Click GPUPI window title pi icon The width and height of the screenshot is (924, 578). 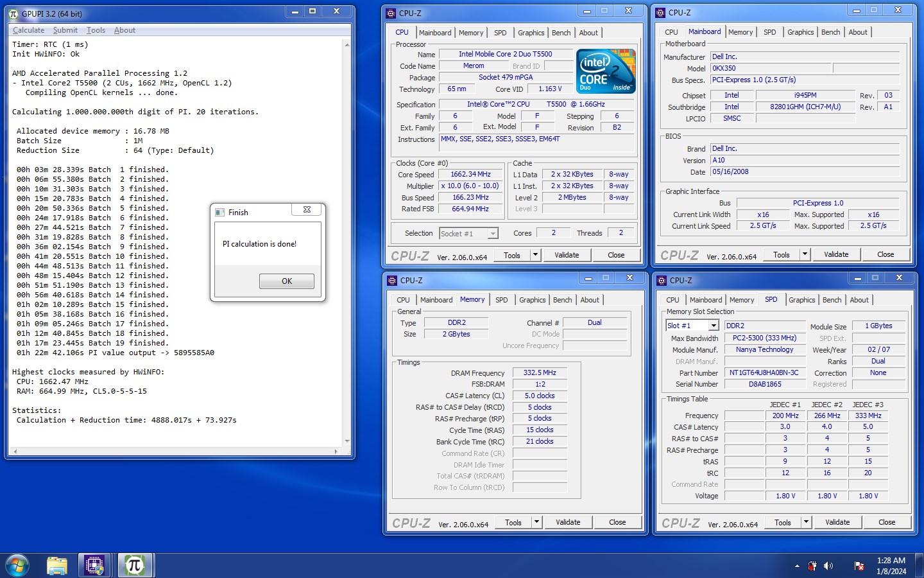click(x=13, y=13)
